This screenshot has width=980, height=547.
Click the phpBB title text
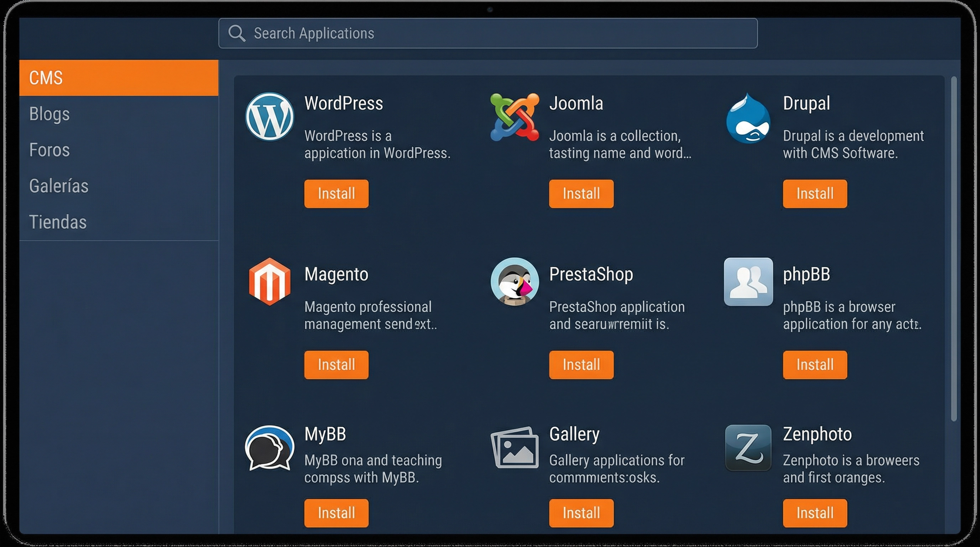click(x=807, y=275)
